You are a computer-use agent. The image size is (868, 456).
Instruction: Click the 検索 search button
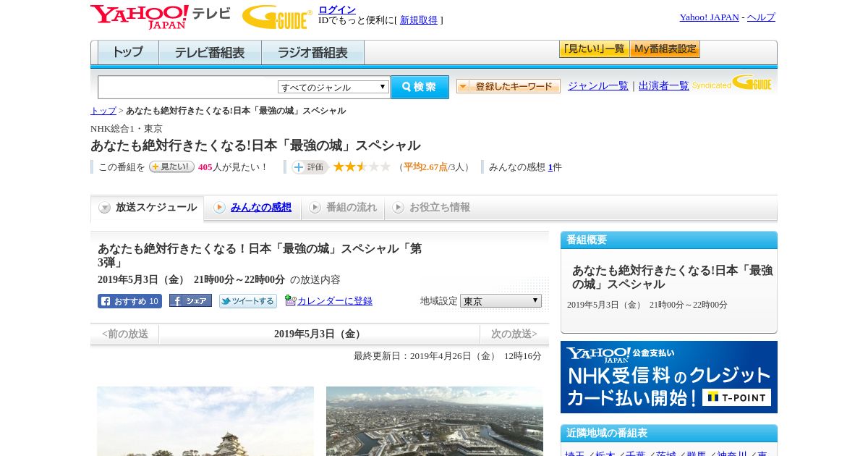coord(420,87)
